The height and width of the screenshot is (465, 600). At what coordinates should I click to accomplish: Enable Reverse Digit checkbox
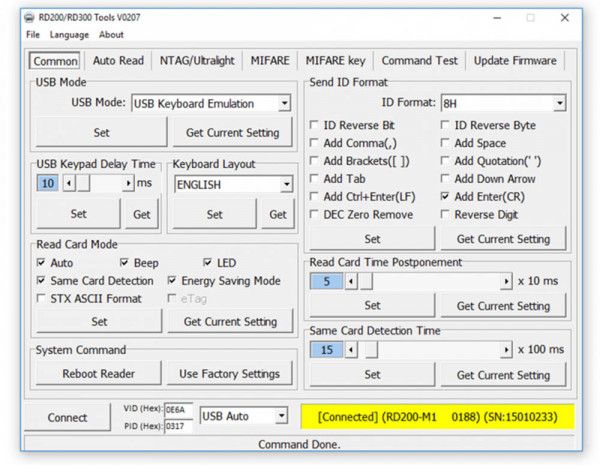(445, 214)
